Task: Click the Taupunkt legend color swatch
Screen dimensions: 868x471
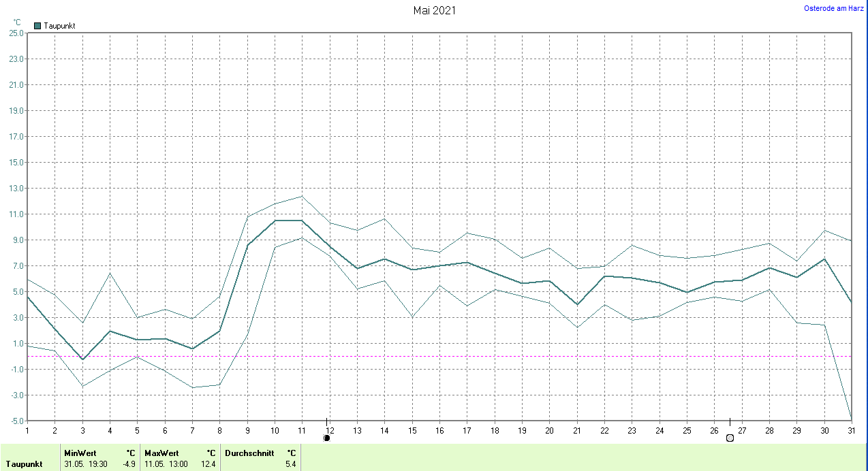Action: 37,26
